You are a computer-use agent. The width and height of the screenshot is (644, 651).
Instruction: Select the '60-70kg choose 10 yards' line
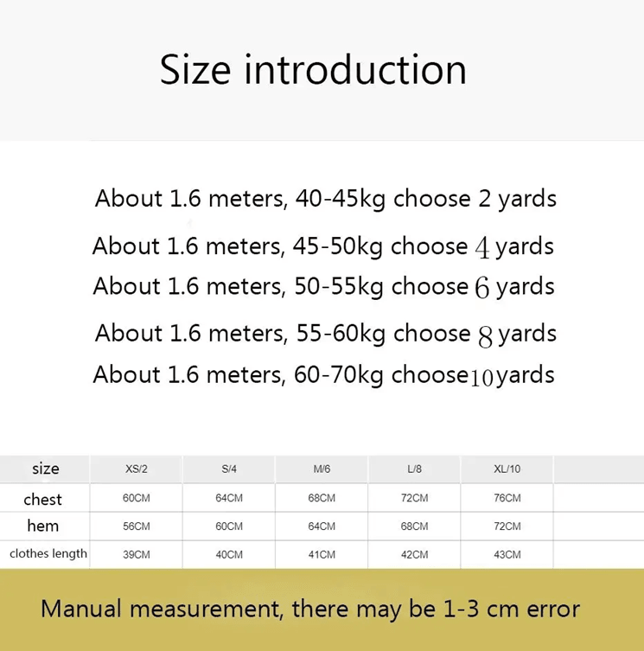pyautogui.click(x=323, y=375)
